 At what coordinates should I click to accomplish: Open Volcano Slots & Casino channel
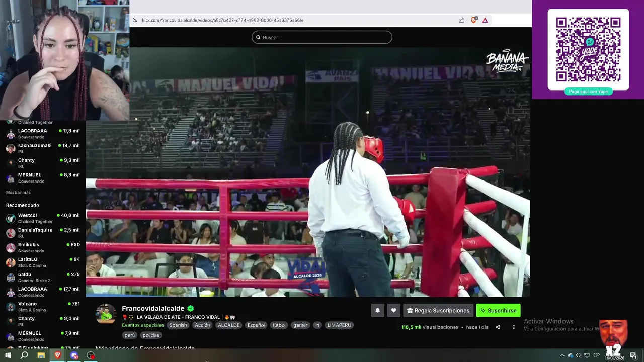point(43,307)
